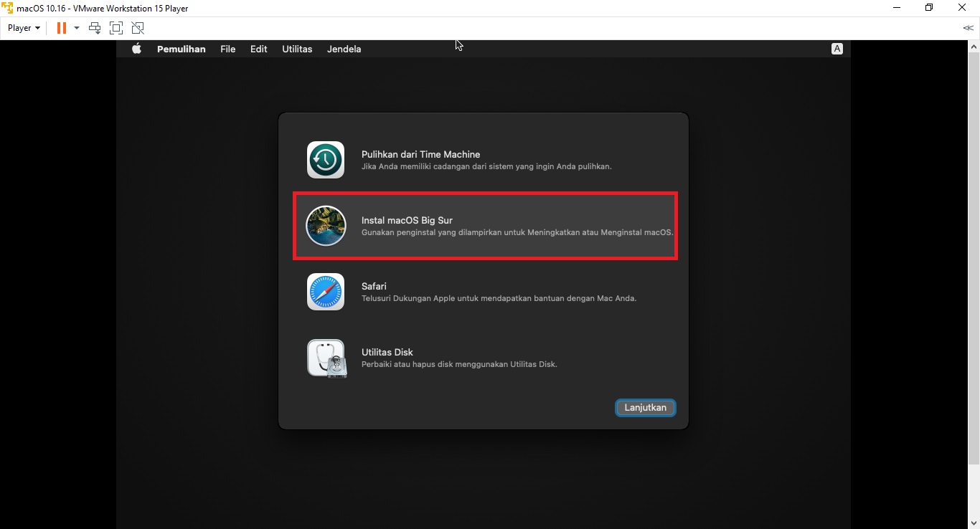Click the keyboard input source 'A' icon
The image size is (980, 529).
pos(837,49)
